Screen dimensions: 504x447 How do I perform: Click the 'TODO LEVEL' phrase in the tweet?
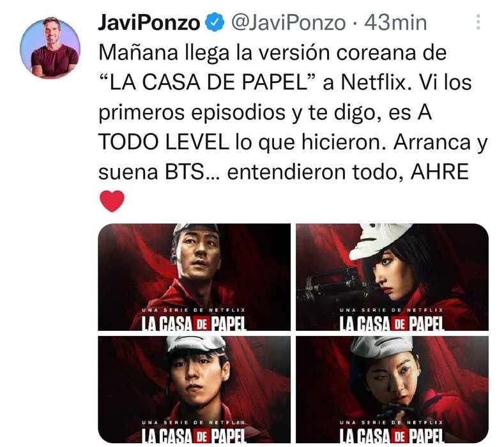[163, 142]
